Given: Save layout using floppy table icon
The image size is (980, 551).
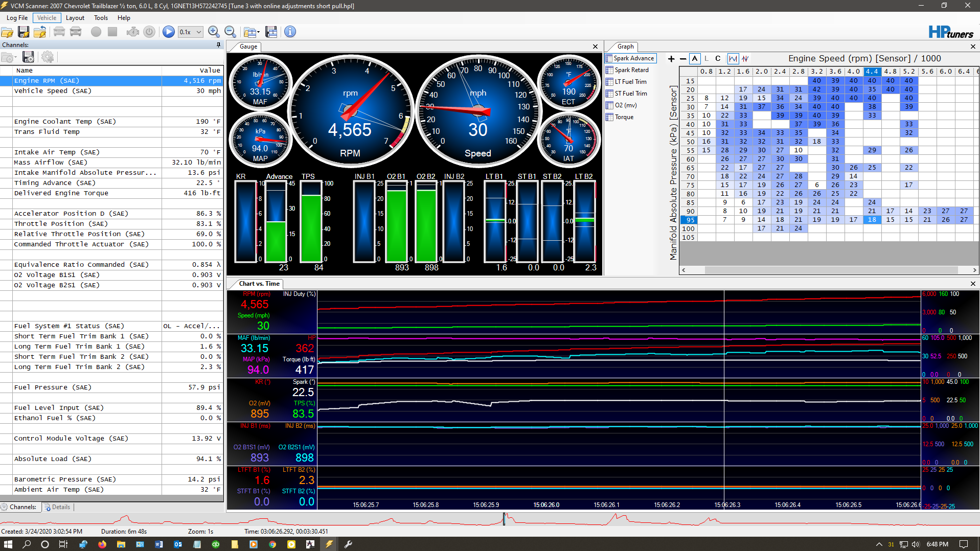Looking at the screenshot, I should [271, 32].
